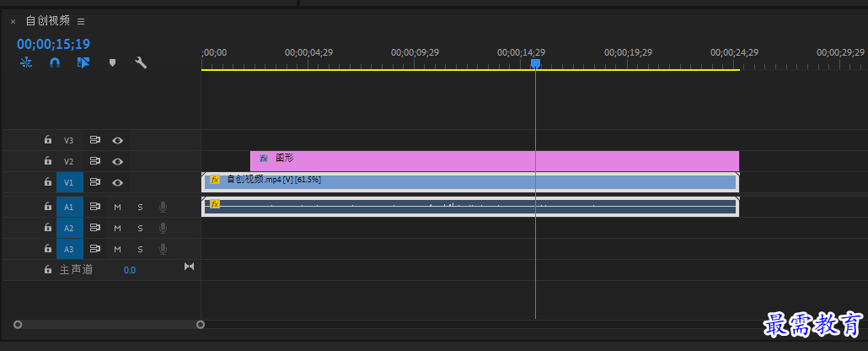
Task: Click ruler at 00;00;04;29
Action: coord(309,52)
